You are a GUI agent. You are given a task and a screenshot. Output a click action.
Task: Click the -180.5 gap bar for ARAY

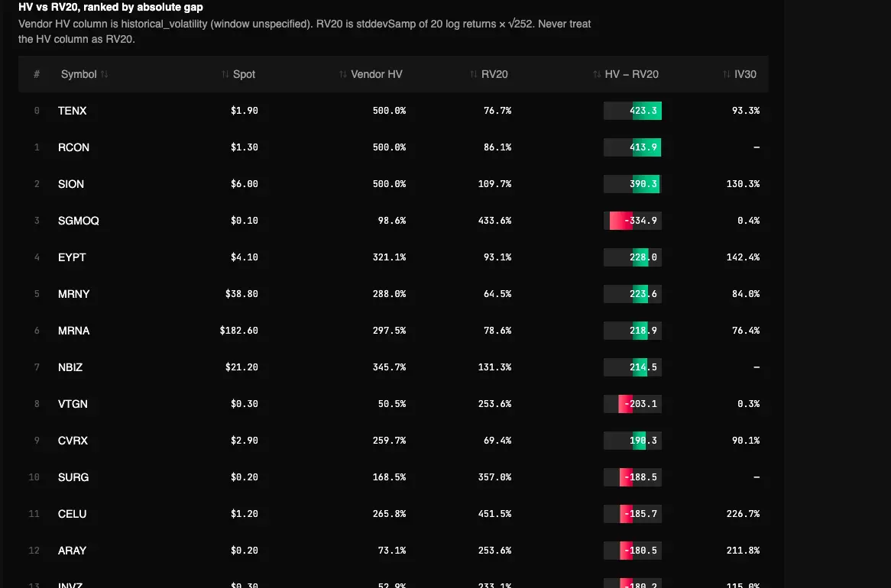coord(633,551)
